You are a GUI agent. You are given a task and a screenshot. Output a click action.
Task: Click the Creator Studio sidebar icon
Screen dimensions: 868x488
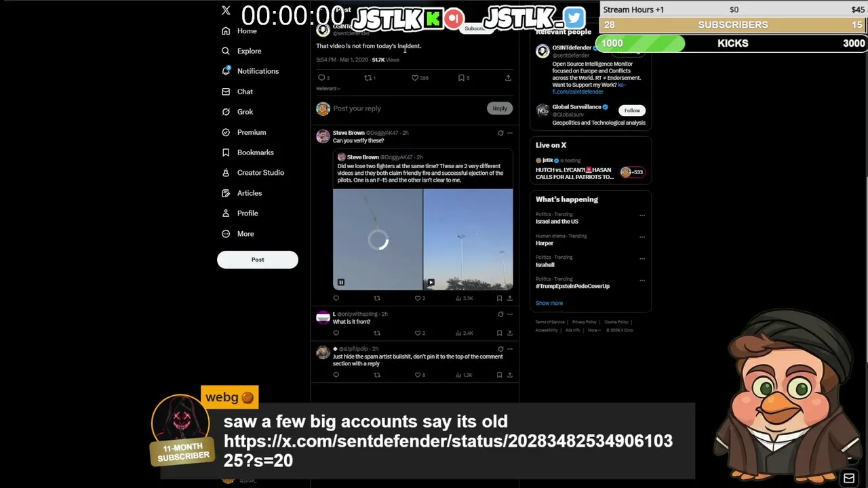coord(226,173)
